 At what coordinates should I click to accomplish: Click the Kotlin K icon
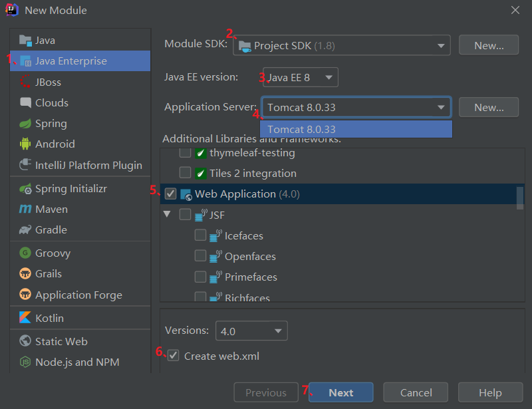25,317
